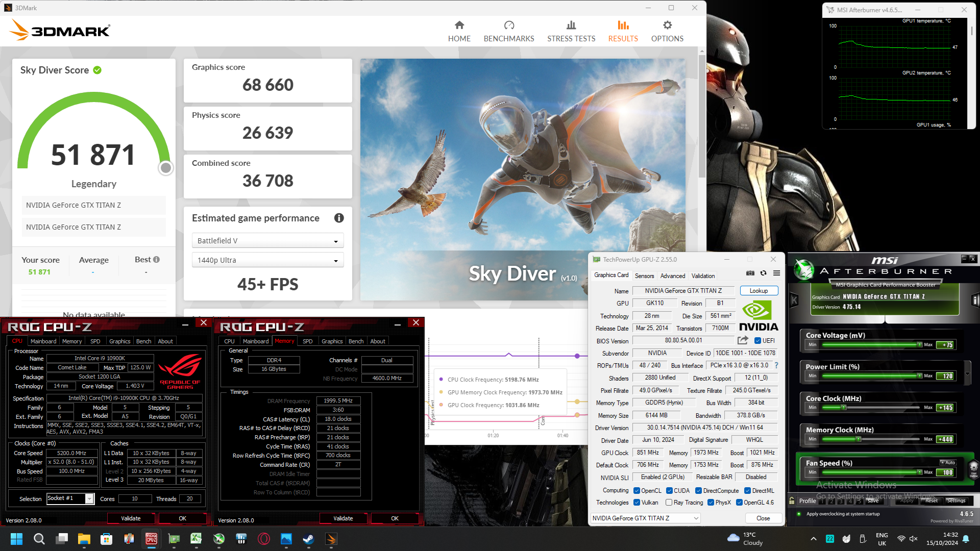Open the Advanced tab in GPU-Z

click(x=673, y=276)
